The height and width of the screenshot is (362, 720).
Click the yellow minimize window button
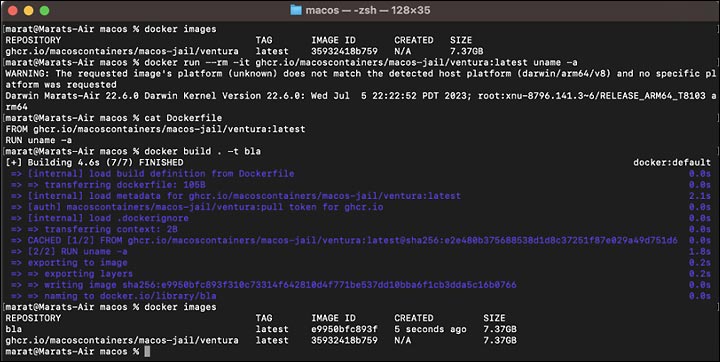[28, 10]
